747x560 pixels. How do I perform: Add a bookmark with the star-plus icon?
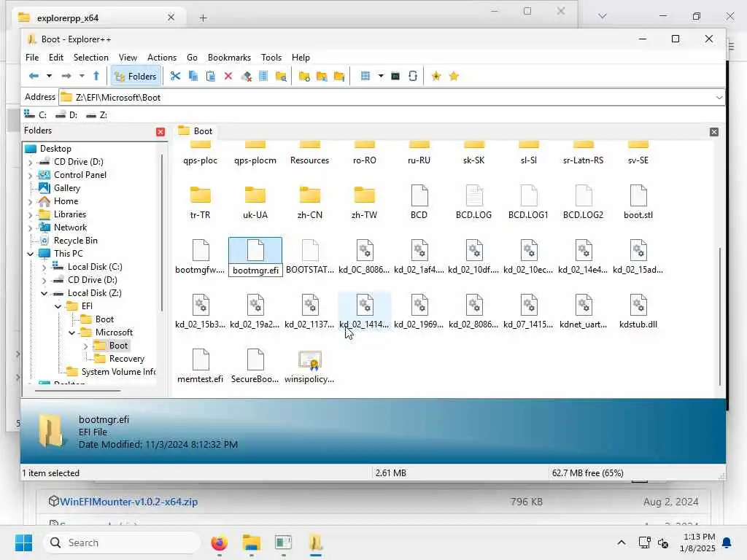click(x=436, y=76)
